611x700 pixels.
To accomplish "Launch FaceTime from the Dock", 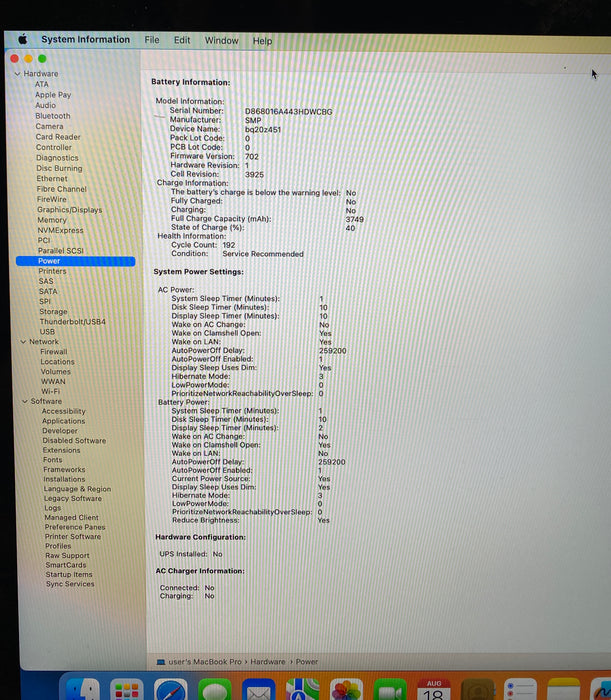I will [390, 689].
